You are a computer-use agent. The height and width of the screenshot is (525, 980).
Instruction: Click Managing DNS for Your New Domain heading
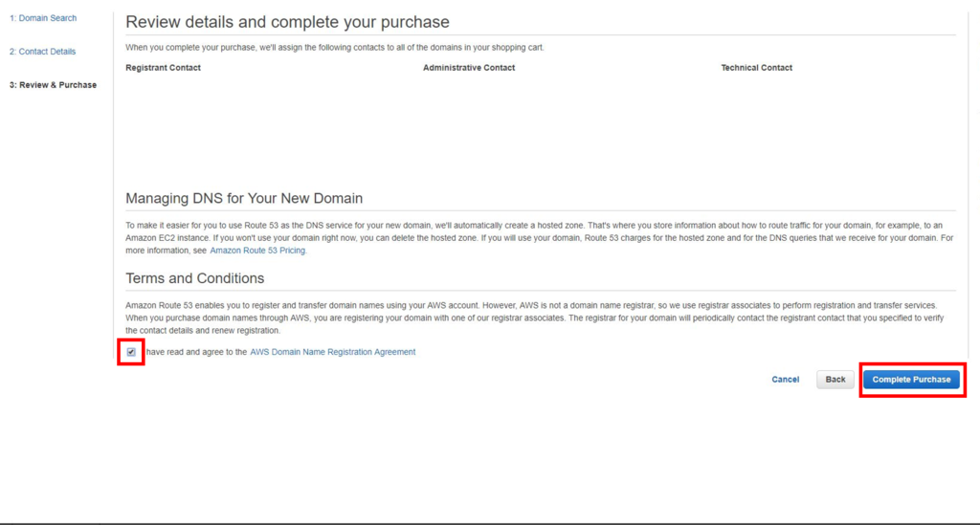(244, 199)
